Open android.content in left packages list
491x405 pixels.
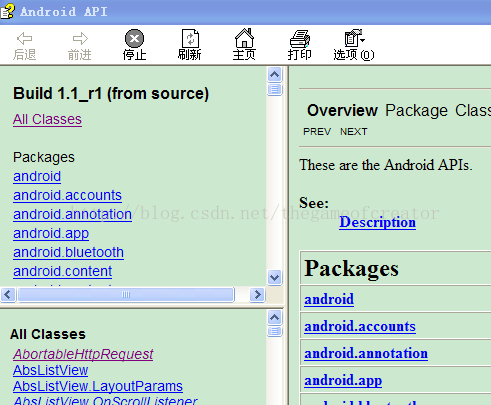click(x=63, y=271)
